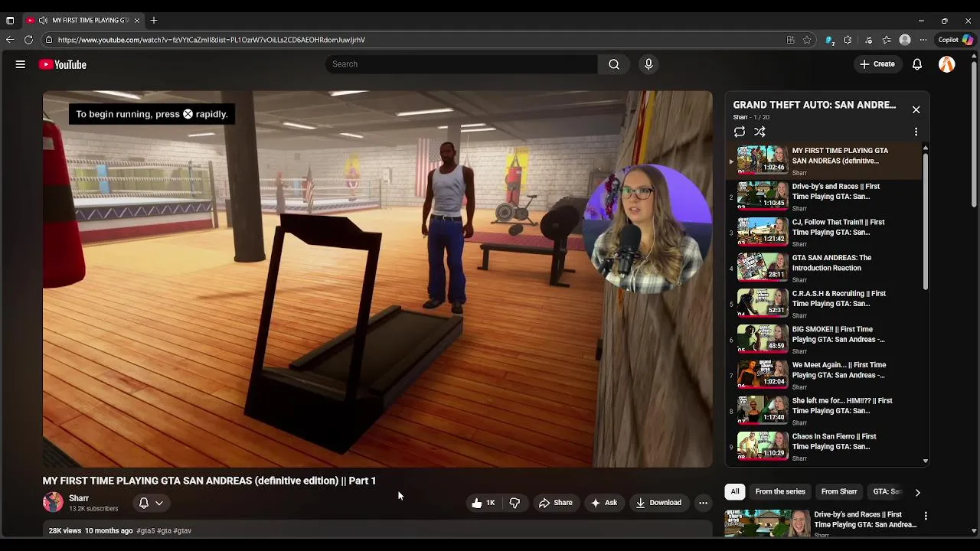
Task: Click the #gtav hashtag
Action: coord(182,530)
